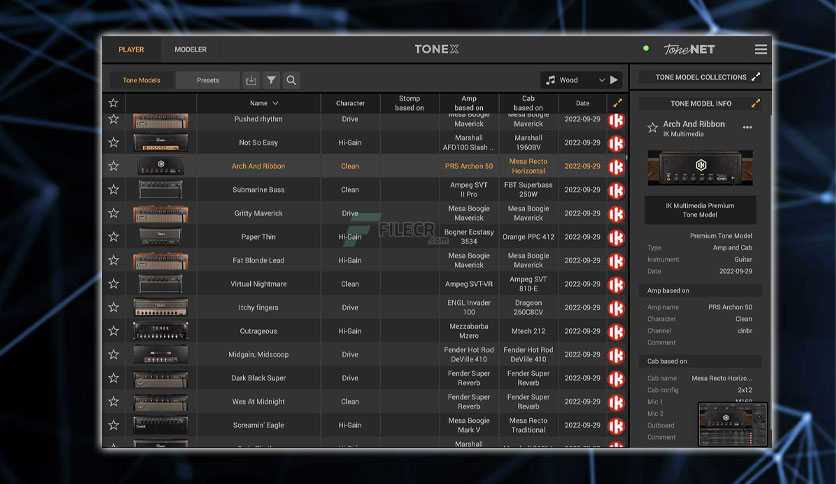Select the Dark Black Super tone model
The height and width of the screenshot is (484, 836).
tap(258, 378)
